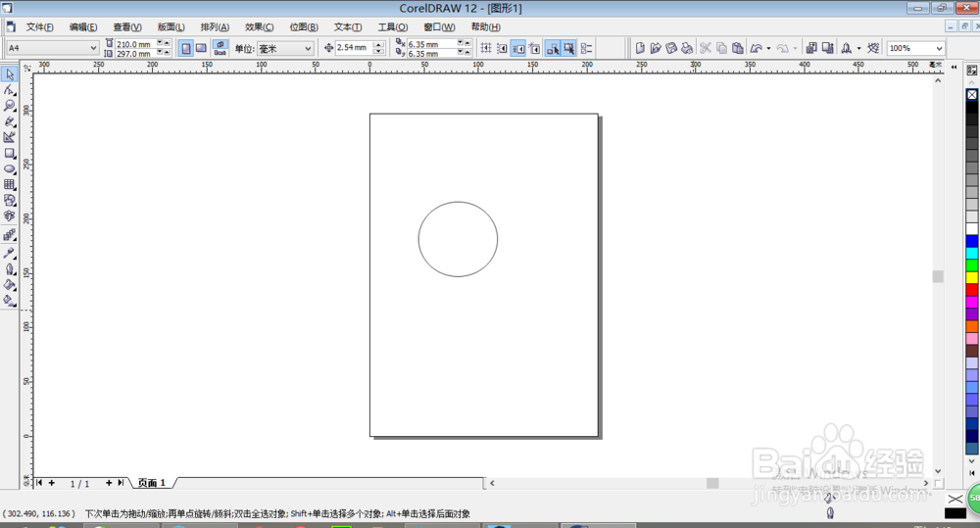
Task: Click the Application Launcher icon
Action: (847, 48)
